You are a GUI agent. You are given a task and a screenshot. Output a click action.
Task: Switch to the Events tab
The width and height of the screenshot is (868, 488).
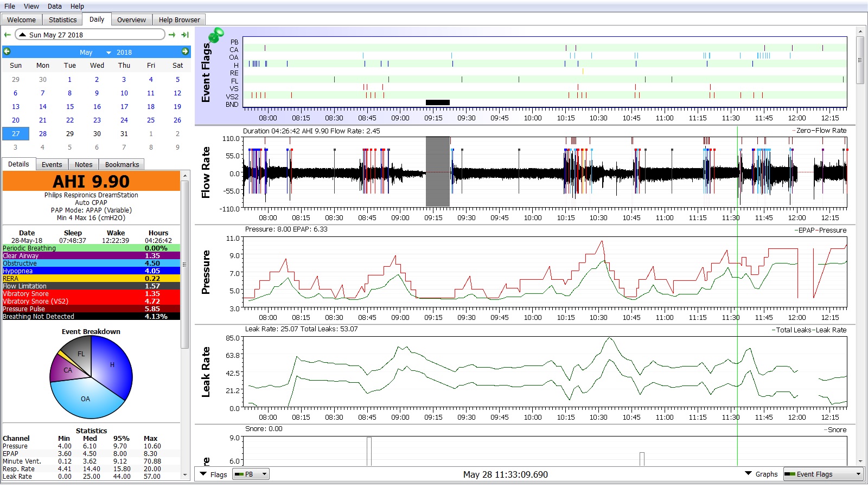point(52,164)
